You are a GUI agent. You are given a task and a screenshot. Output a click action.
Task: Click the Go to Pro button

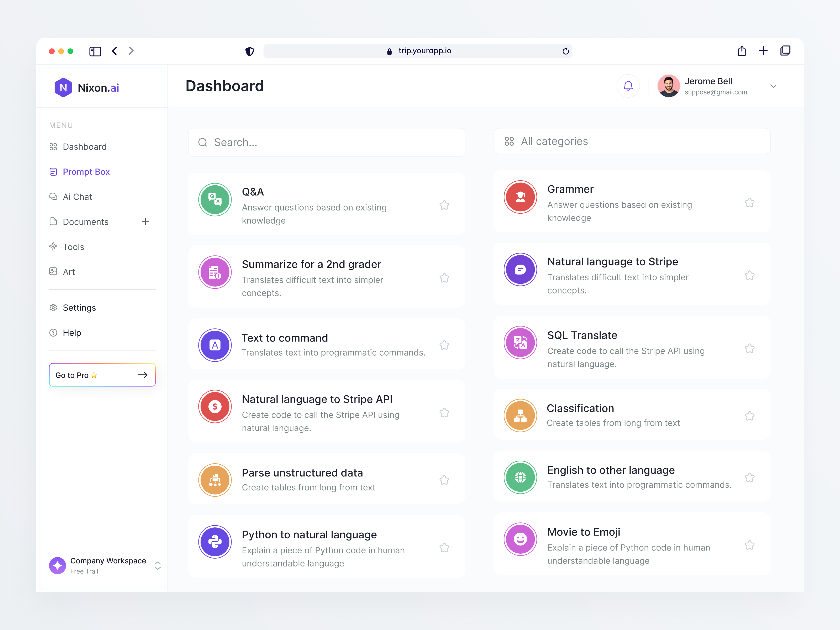(x=102, y=375)
